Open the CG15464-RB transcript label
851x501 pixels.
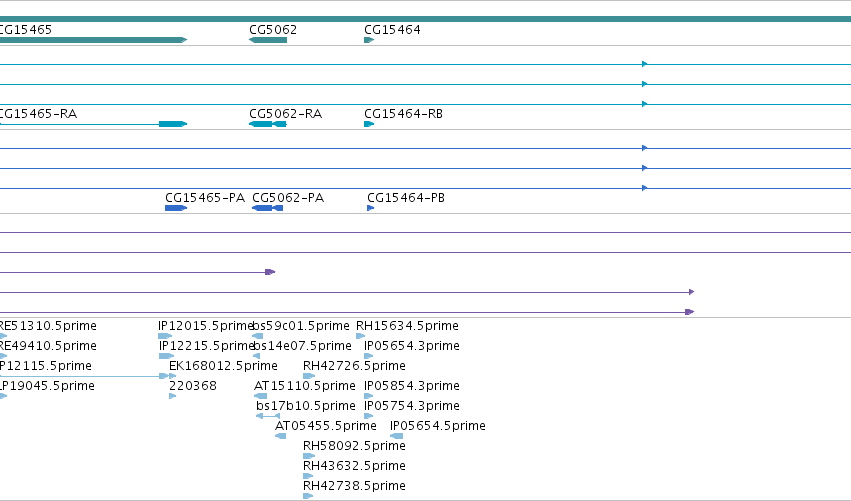point(403,114)
